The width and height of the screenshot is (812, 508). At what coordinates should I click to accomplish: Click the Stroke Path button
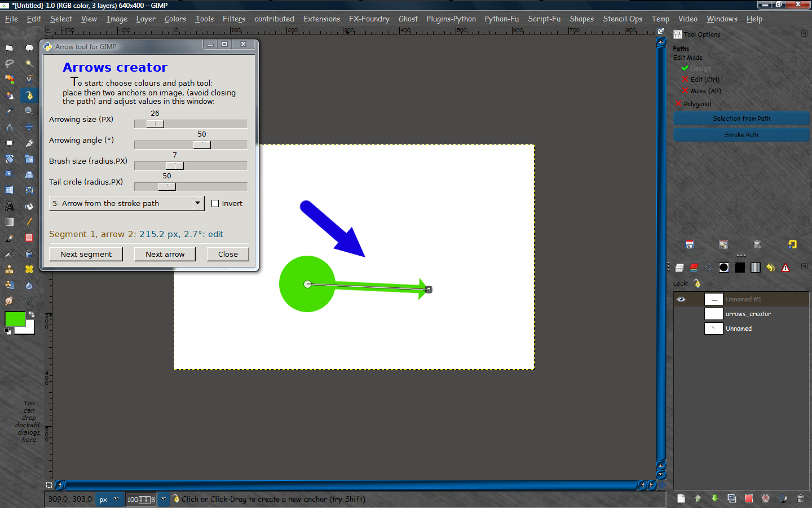point(742,135)
